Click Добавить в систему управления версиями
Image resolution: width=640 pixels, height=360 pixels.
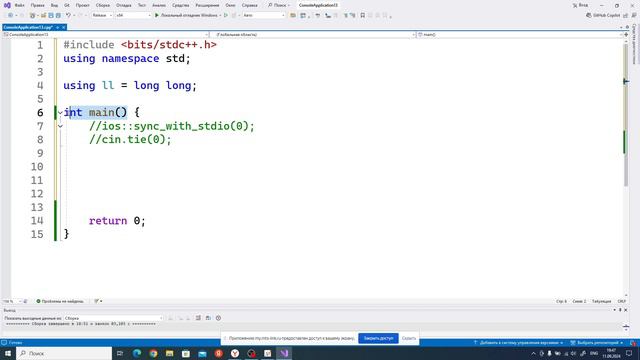pos(518,343)
